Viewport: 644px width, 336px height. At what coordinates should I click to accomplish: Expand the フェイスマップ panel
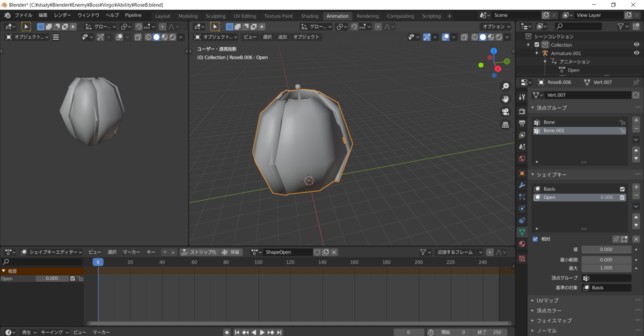533,320
